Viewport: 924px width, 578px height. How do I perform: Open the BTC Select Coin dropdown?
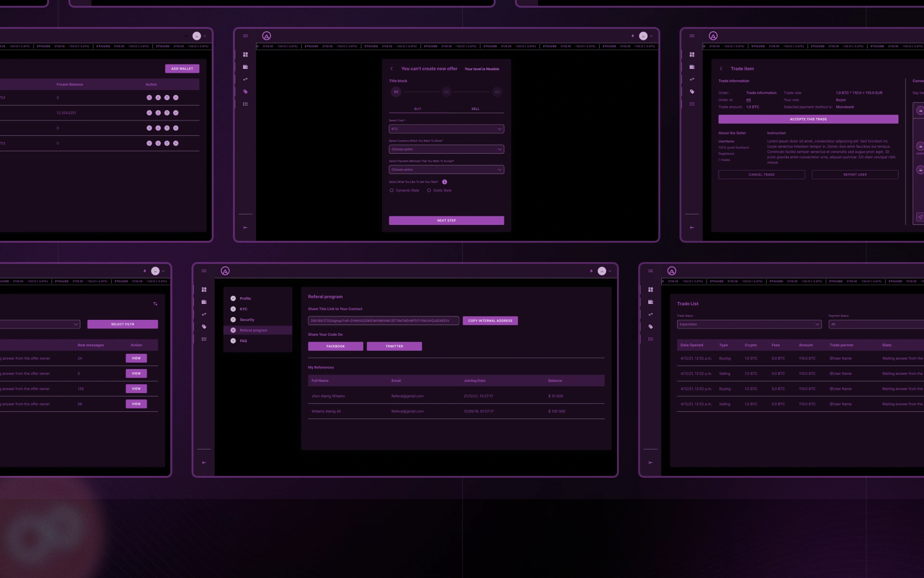pos(446,129)
